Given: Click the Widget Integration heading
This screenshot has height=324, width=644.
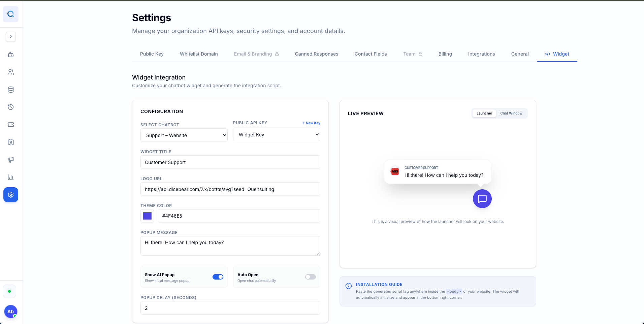Looking at the screenshot, I should [159, 77].
